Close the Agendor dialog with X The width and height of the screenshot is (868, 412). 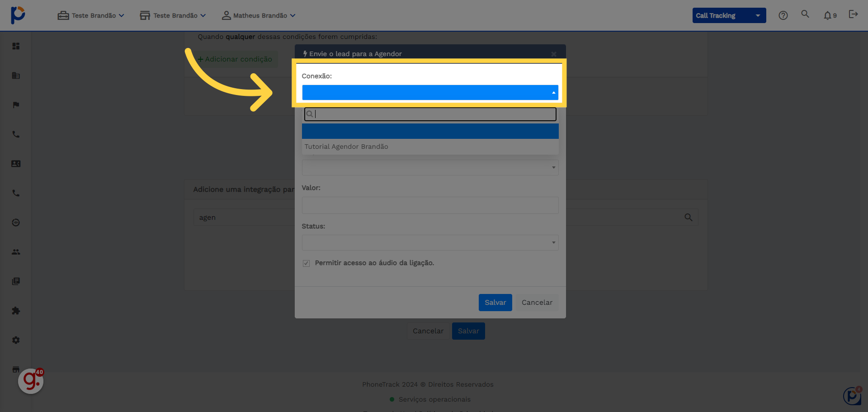tap(554, 54)
